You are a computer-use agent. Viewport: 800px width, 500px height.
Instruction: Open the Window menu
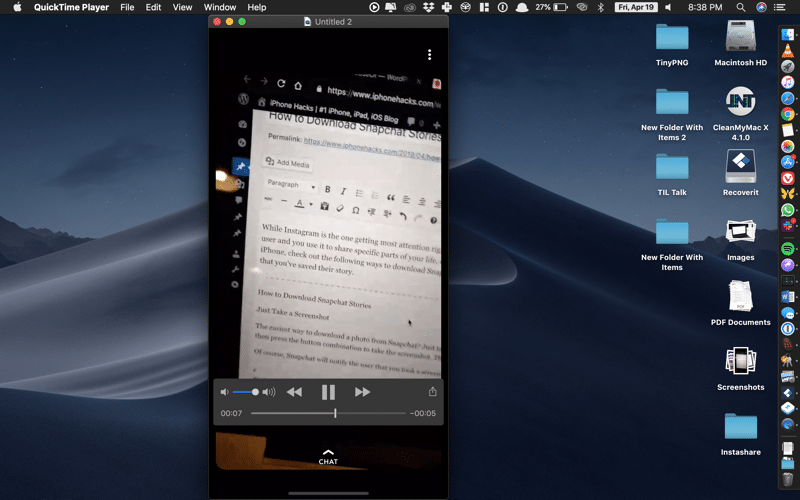(220, 7)
